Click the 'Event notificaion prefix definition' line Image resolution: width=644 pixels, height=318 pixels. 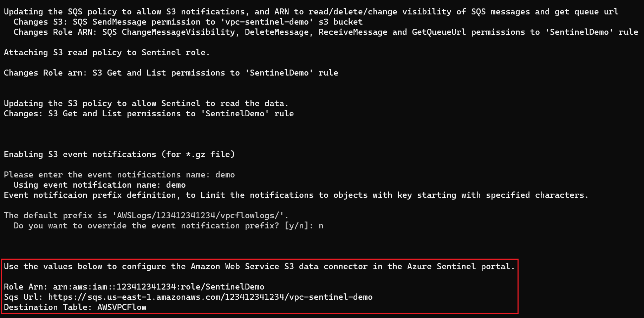click(296, 195)
